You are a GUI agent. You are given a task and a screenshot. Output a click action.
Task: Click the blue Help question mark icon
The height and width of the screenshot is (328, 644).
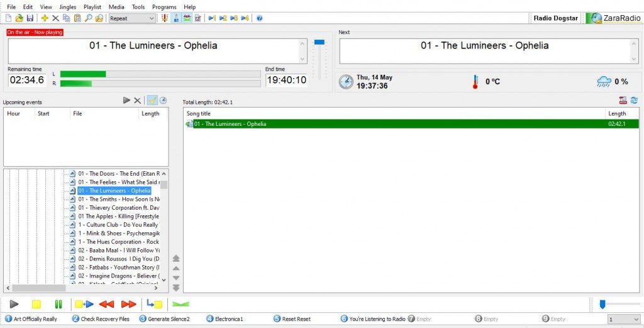coord(260,18)
